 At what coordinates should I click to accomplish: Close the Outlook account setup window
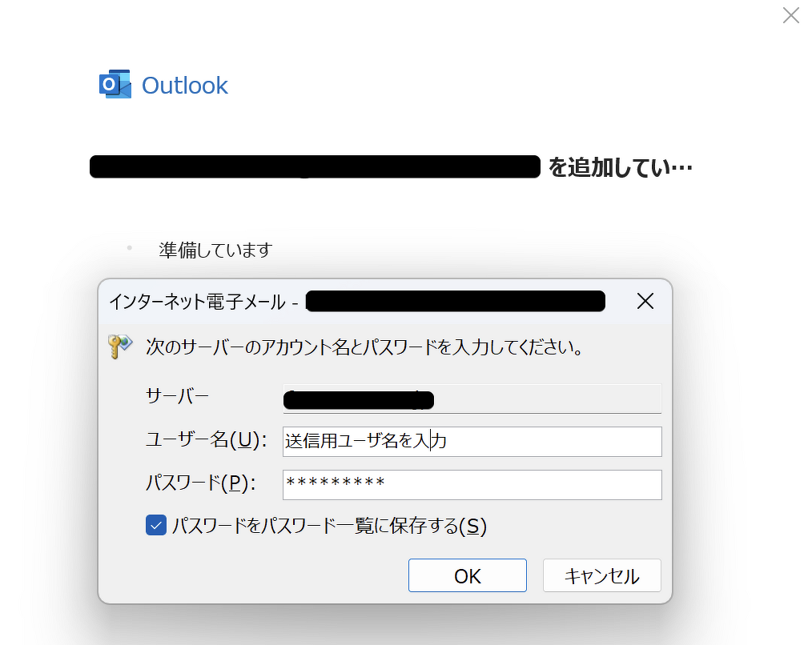tap(790, 15)
